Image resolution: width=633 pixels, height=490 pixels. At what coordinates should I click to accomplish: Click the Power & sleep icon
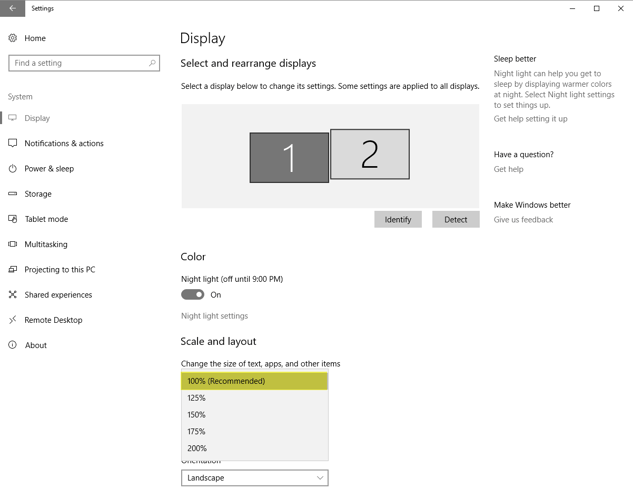[13, 169]
